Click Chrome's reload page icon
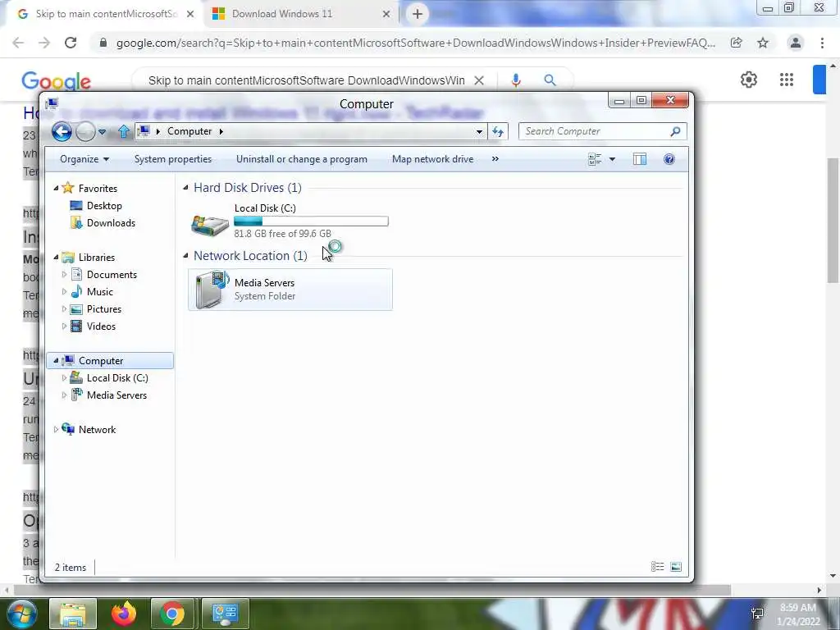Image resolution: width=840 pixels, height=630 pixels. click(x=71, y=43)
